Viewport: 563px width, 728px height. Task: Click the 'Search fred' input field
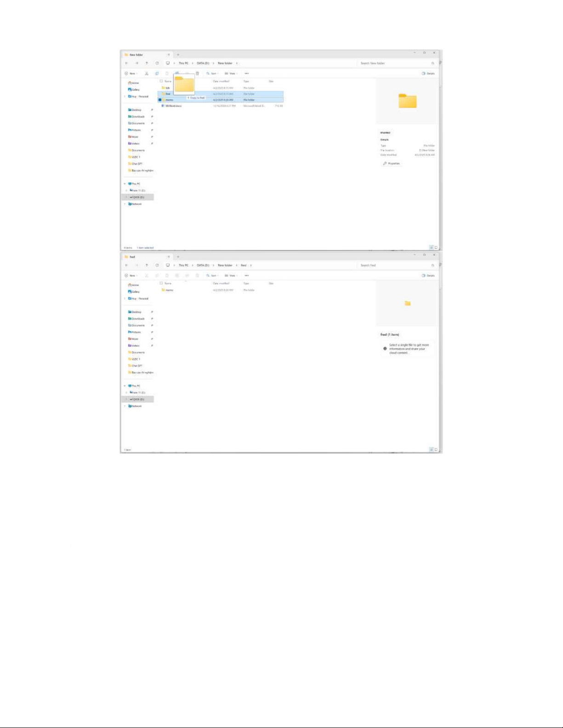pos(393,265)
